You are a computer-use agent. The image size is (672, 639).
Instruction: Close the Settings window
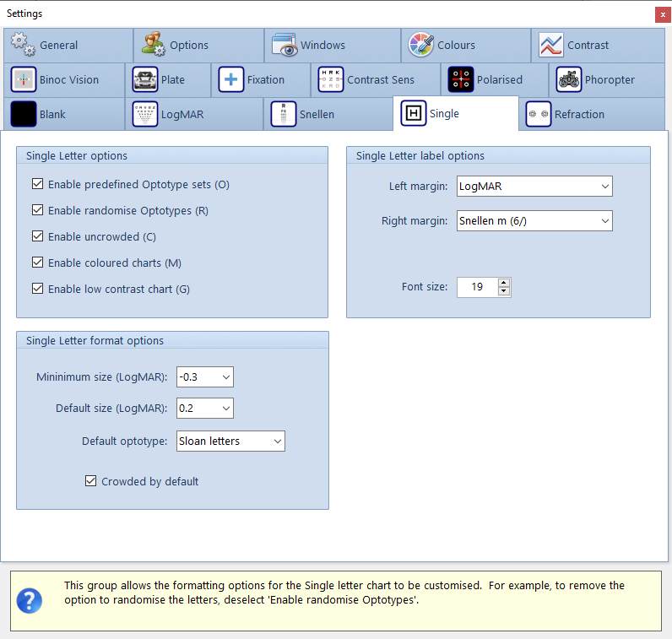click(661, 14)
